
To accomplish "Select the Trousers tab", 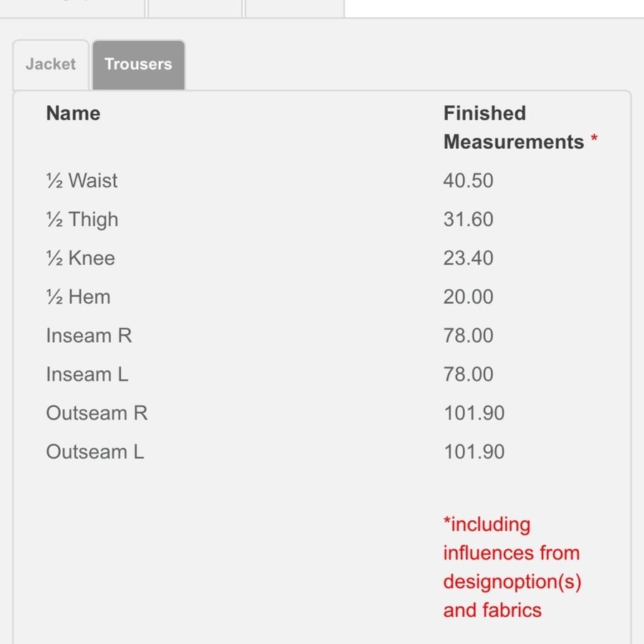I will [138, 64].
